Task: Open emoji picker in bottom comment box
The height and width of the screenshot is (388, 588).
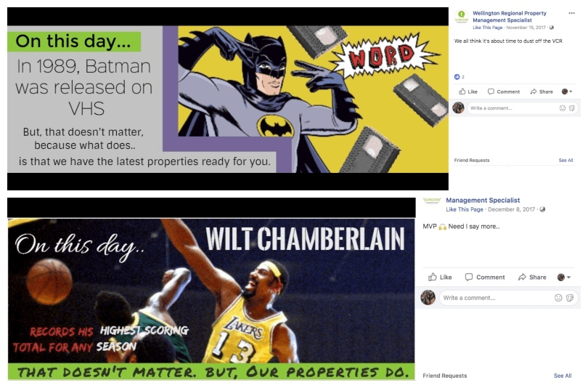Action: coord(558,298)
